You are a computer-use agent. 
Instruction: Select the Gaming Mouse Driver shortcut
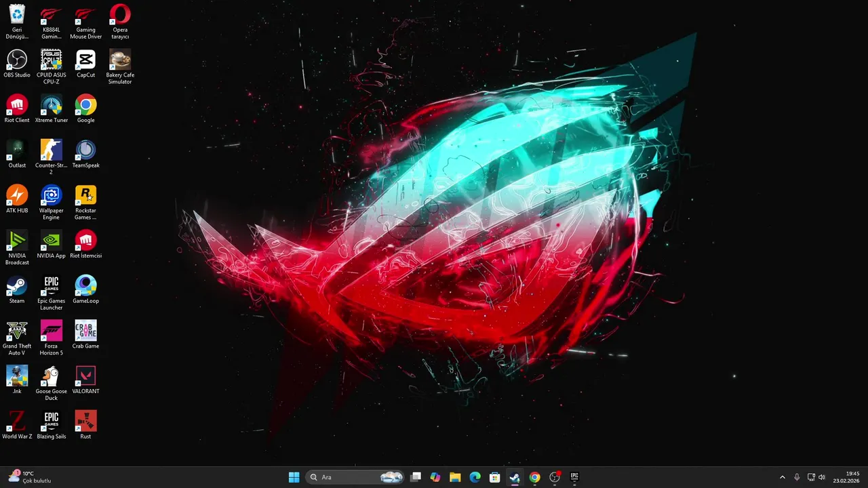pos(85,22)
